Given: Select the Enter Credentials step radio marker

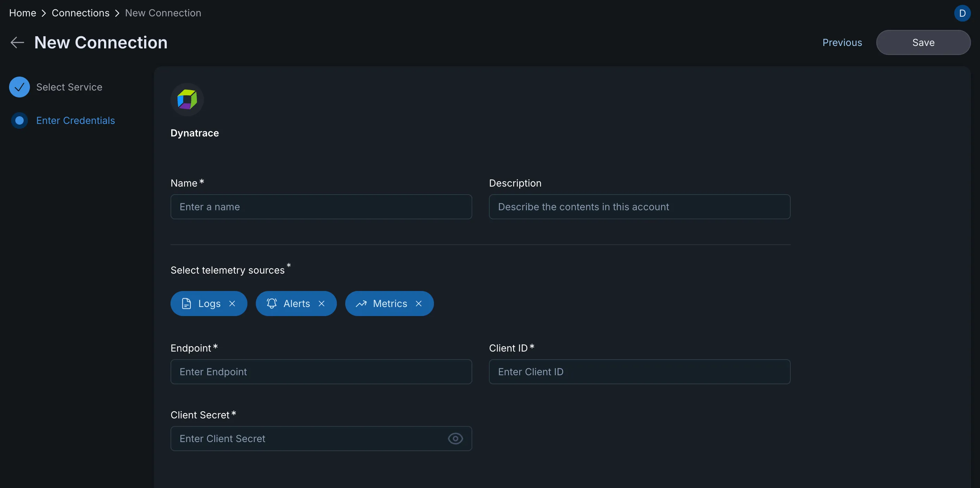Looking at the screenshot, I should (x=19, y=120).
